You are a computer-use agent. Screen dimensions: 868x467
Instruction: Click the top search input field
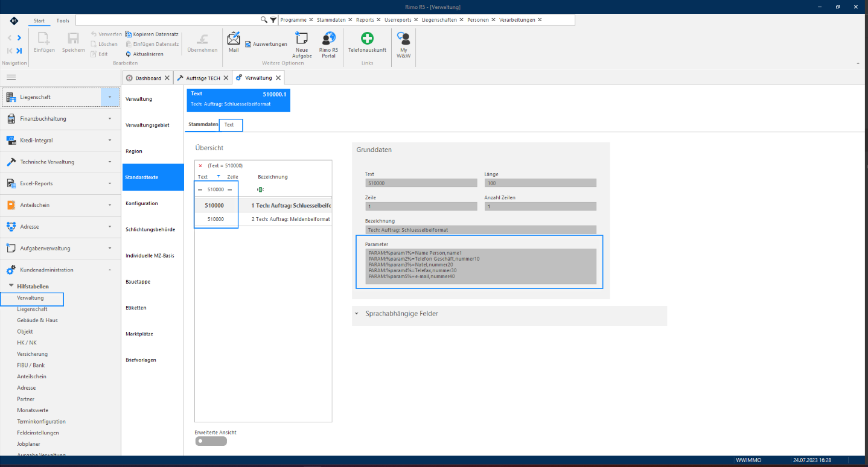click(168, 20)
